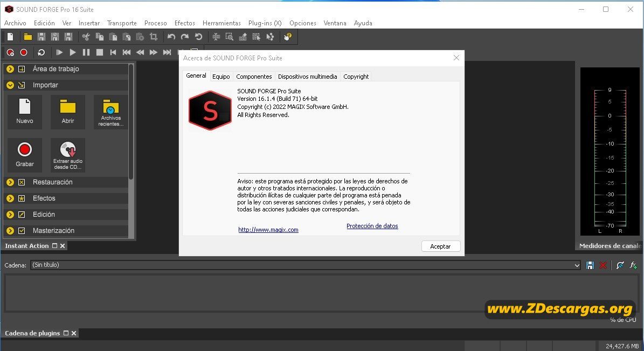Click the Play All transport button
Viewport: 644px width, 351px height.
pos(59,52)
